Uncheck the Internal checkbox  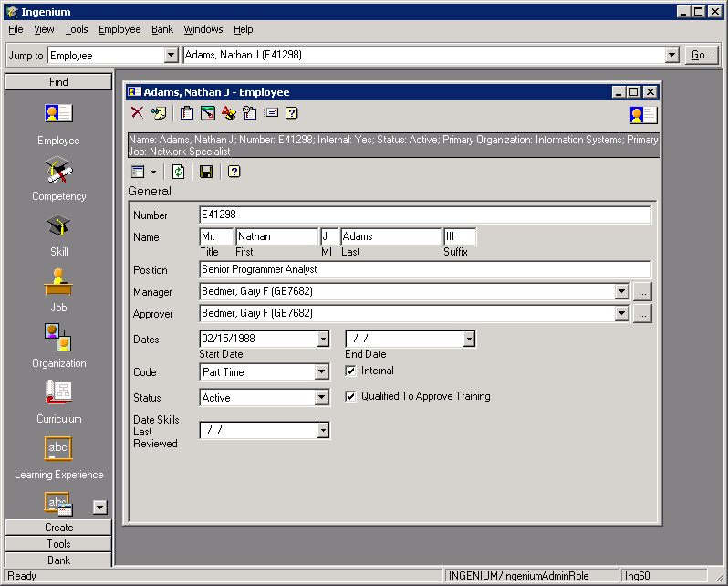[351, 371]
